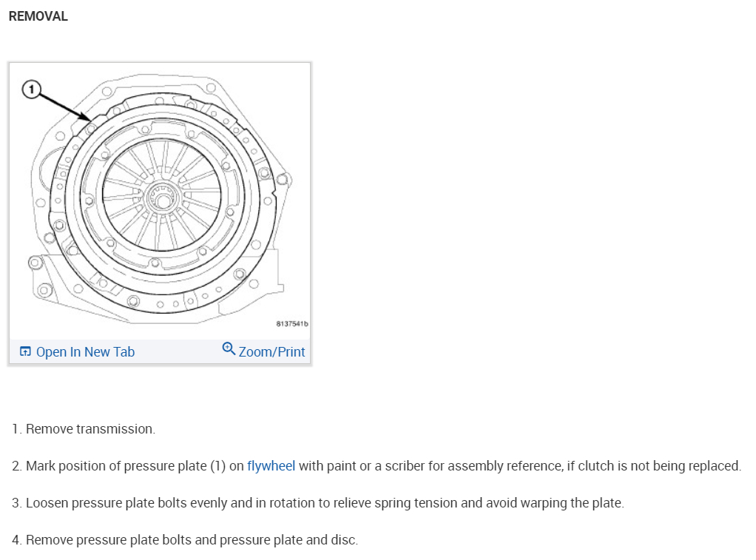Viewport: 756px width, 560px height.
Task: Click the Zoom/Print magnifier icon
Action: tap(229, 348)
